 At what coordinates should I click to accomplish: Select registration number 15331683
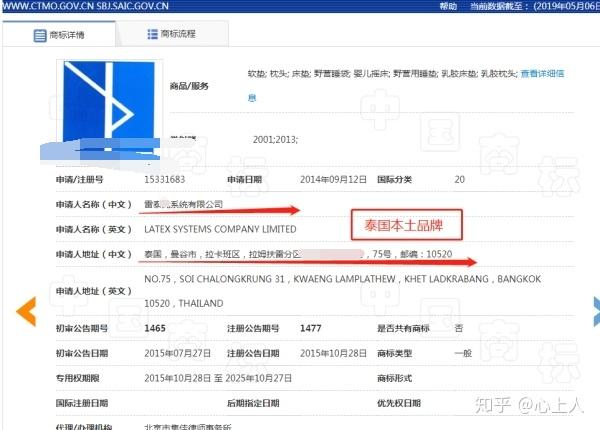click(x=165, y=179)
